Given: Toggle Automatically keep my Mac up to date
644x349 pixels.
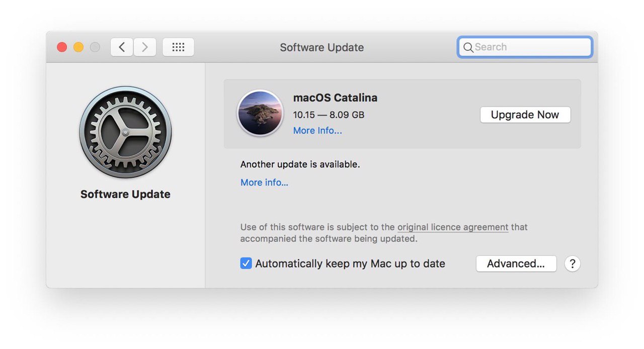Looking at the screenshot, I should pos(246,264).
